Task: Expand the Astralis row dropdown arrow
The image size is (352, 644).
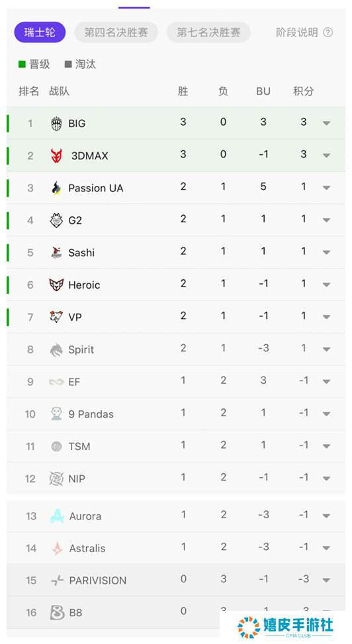Action: tap(327, 548)
